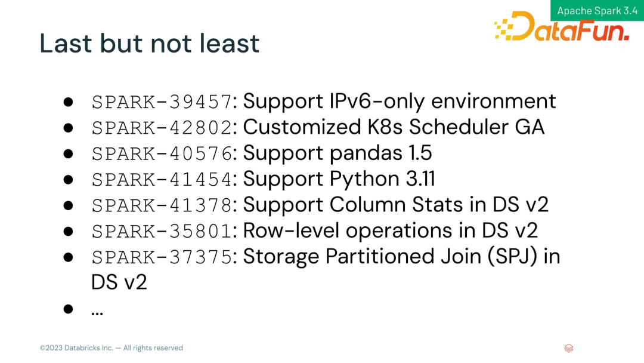Select 'Storage Partitioned Join (SPJ)' text
This screenshot has height=363, width=644.
[390, 257]
